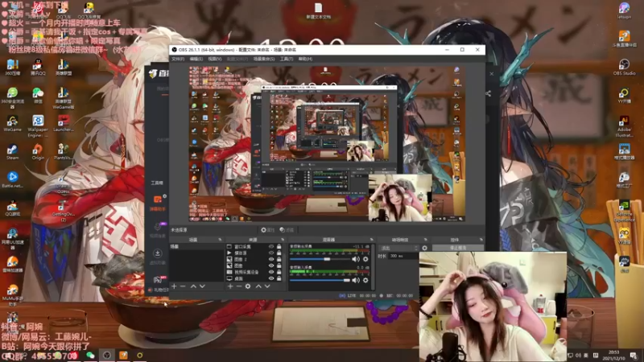644x362 pixels.
Task: Move the scene down in the scenes panel
Action: pyautogui.click(x=202, y=286)
